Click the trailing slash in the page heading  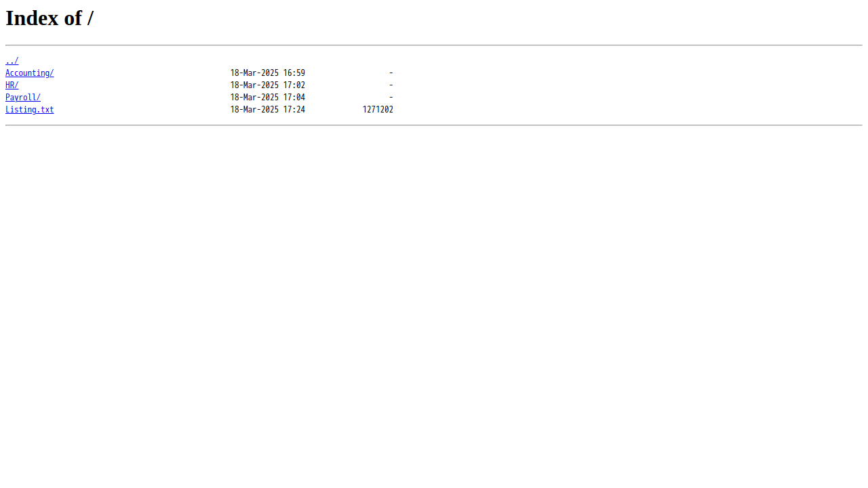[x=90, y=18]
